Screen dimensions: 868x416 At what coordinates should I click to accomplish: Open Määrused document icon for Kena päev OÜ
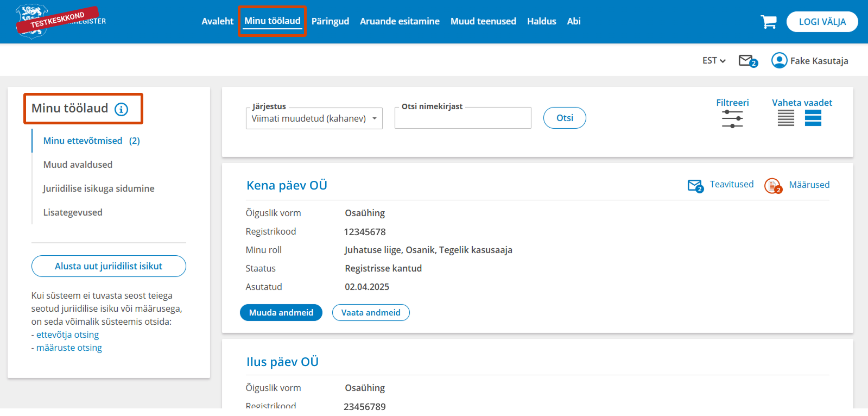click(x=772, y=186)
